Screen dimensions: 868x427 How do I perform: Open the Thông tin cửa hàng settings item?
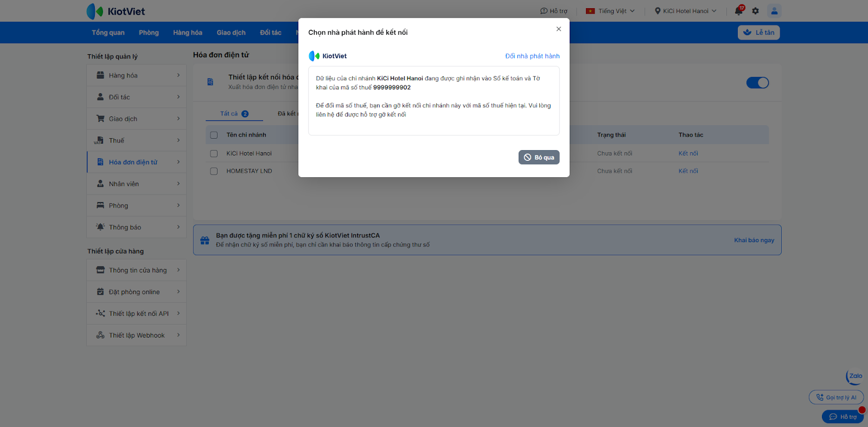(137, 270)
